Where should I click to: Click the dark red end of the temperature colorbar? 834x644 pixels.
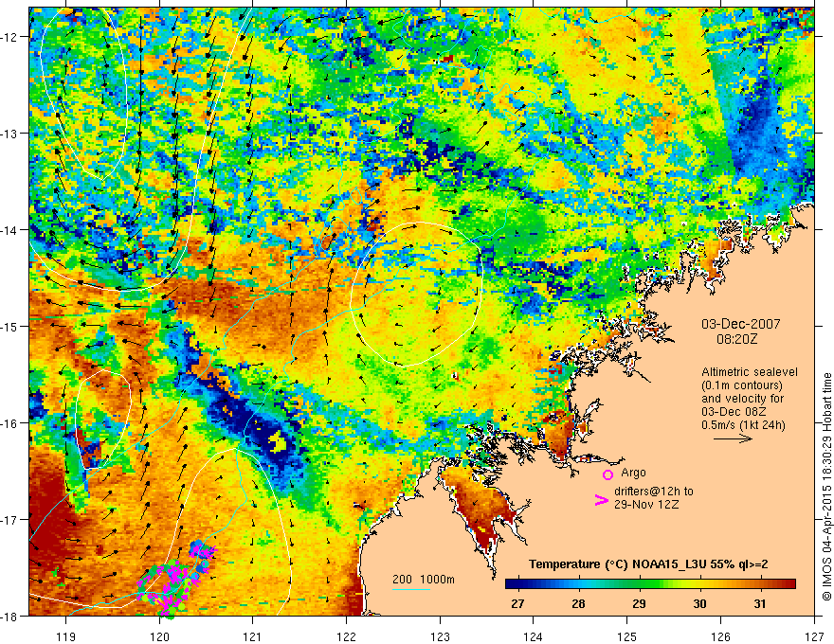point(788,584)
